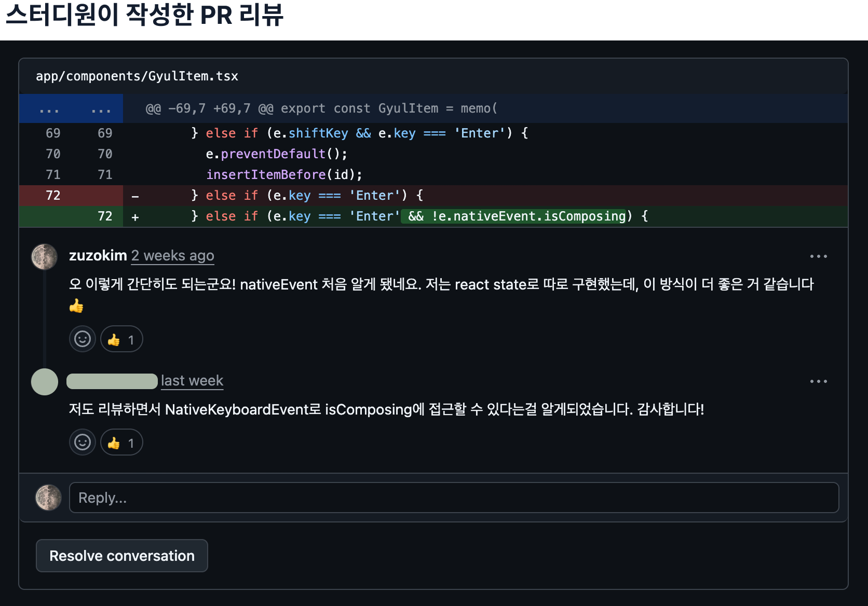Click code line with 'e.shiftKey && e.key'
868x606 pixels.
coord(360,133)
